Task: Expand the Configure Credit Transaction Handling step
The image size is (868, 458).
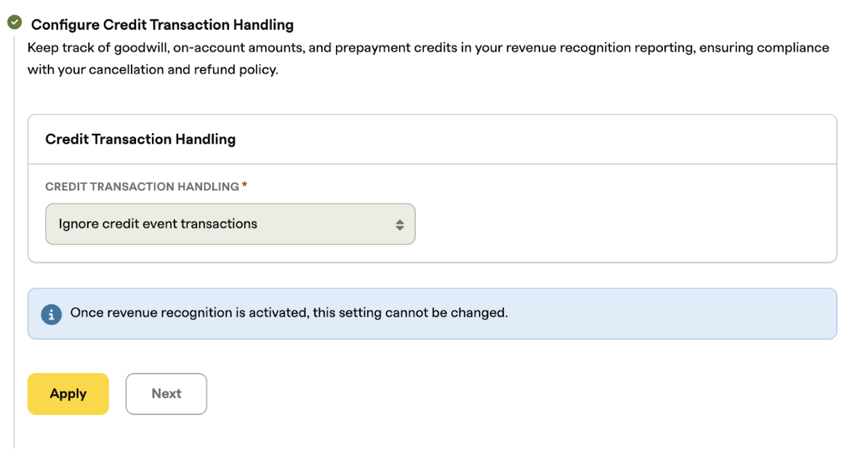Action: click(x=162, y=25)
